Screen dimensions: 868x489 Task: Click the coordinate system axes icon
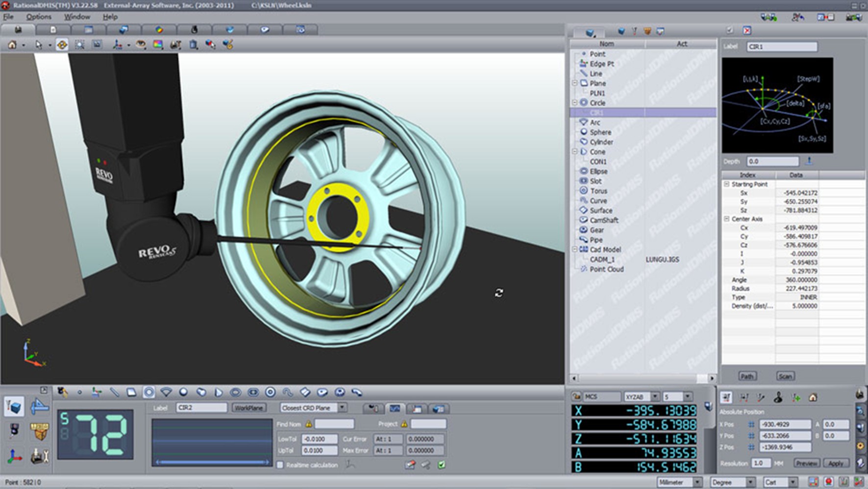click(x=14, y=457)
